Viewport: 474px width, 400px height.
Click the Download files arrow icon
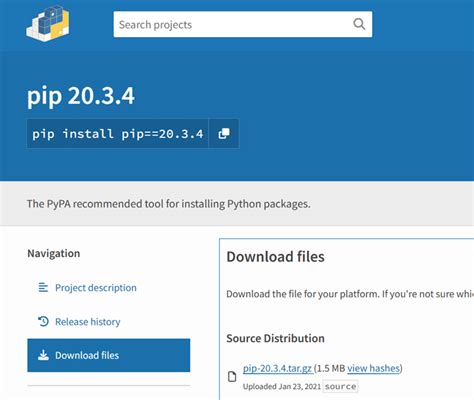43,355
